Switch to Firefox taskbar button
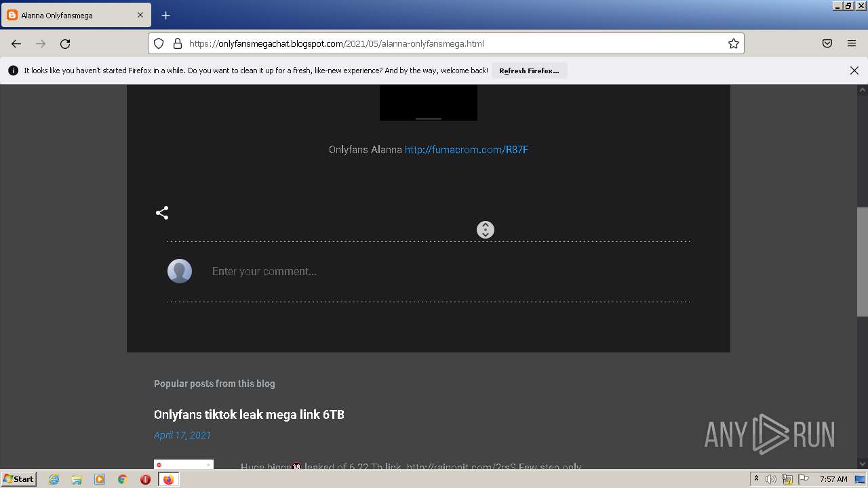This screenshot has height=488, width=868. pyautogui.click(x=169, y=479)
